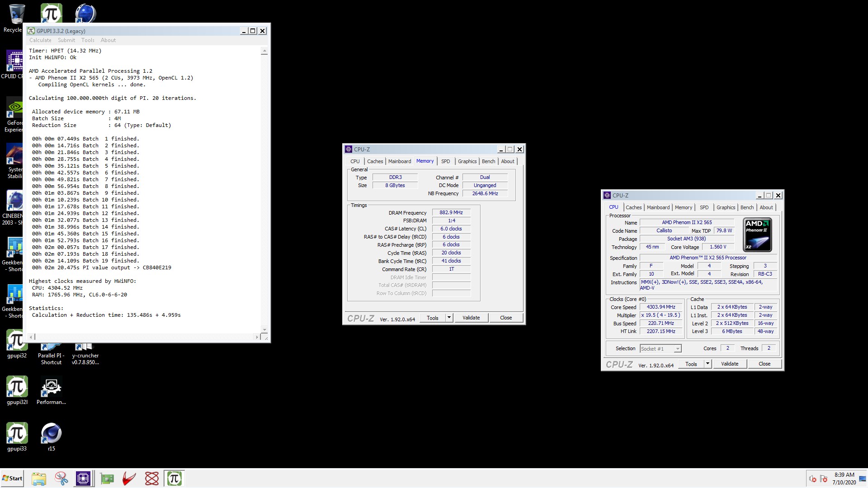Click the AMD Phenom II processor logo
868x488 pixels.
pyautogui.click(x=757, y=235)
